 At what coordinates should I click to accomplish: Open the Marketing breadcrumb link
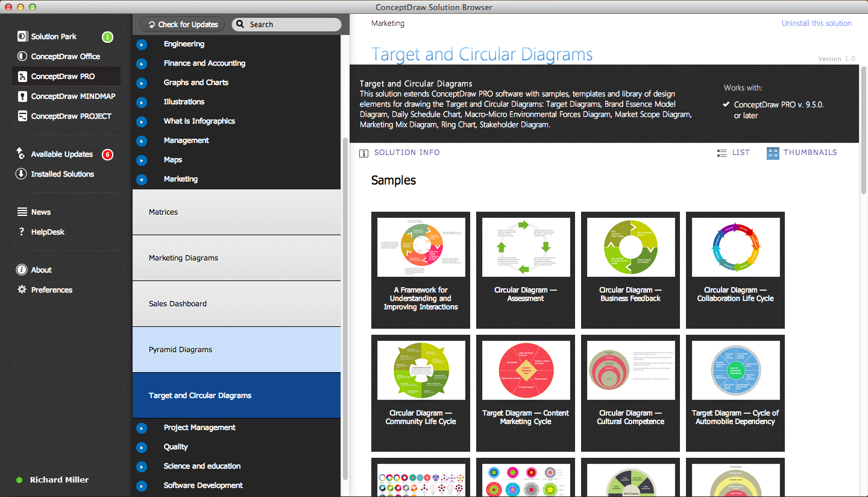(x=388, y=24)
